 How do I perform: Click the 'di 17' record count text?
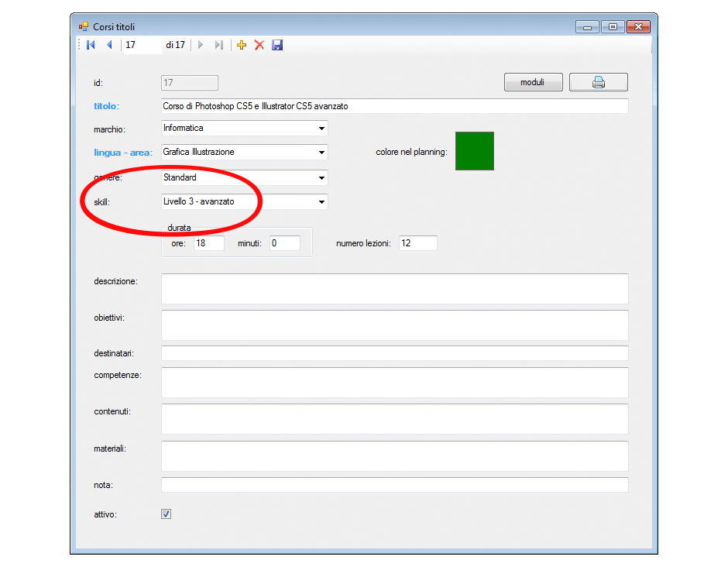pos(176,45)
